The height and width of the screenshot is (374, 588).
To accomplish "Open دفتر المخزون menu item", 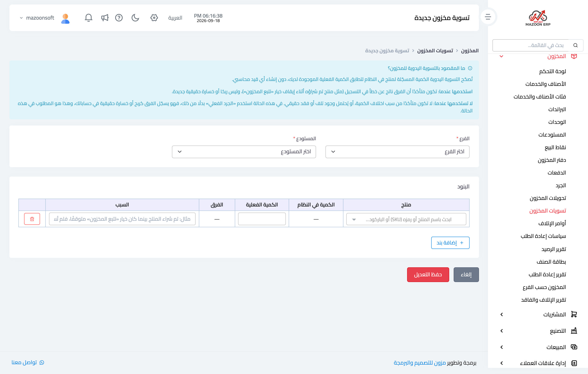I will pyautogui.click(x=552, y=160).
